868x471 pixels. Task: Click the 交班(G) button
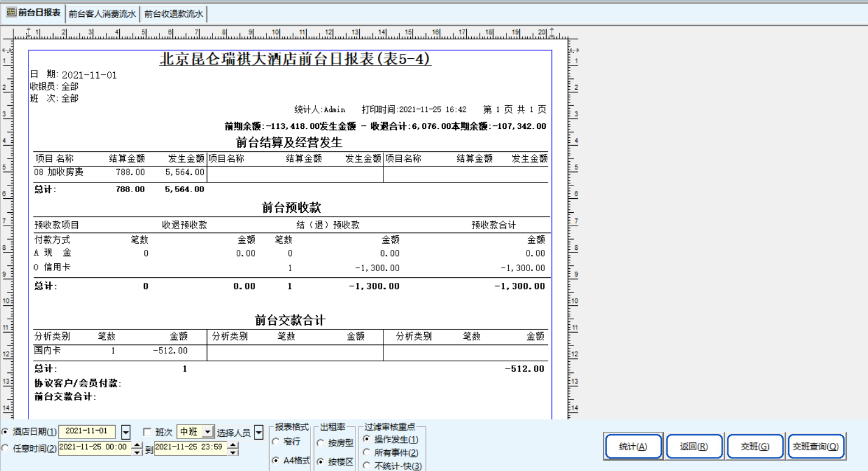[x=755, y=446]
